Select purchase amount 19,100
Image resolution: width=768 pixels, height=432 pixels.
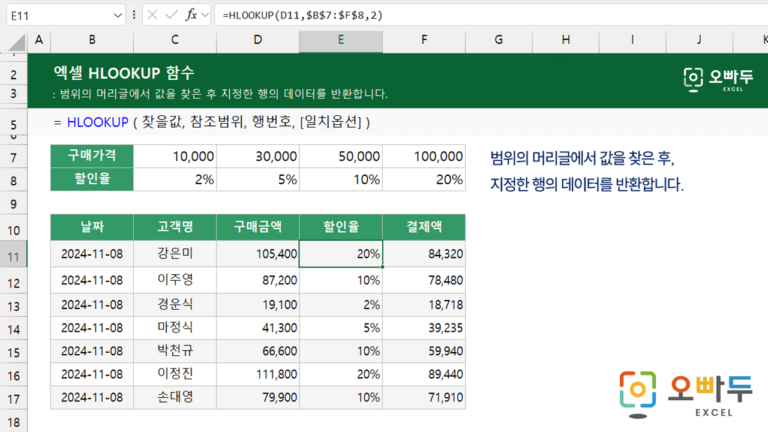coord(258,305)
